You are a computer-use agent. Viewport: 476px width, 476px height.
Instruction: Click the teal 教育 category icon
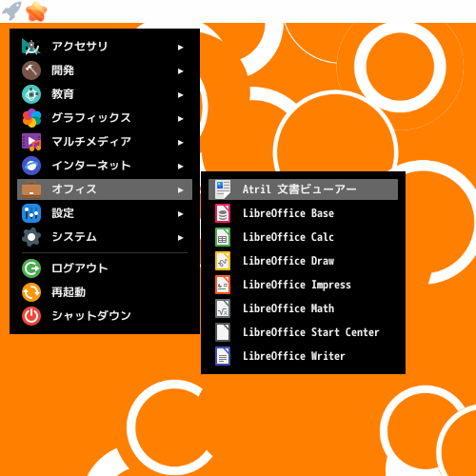(31, 94)
